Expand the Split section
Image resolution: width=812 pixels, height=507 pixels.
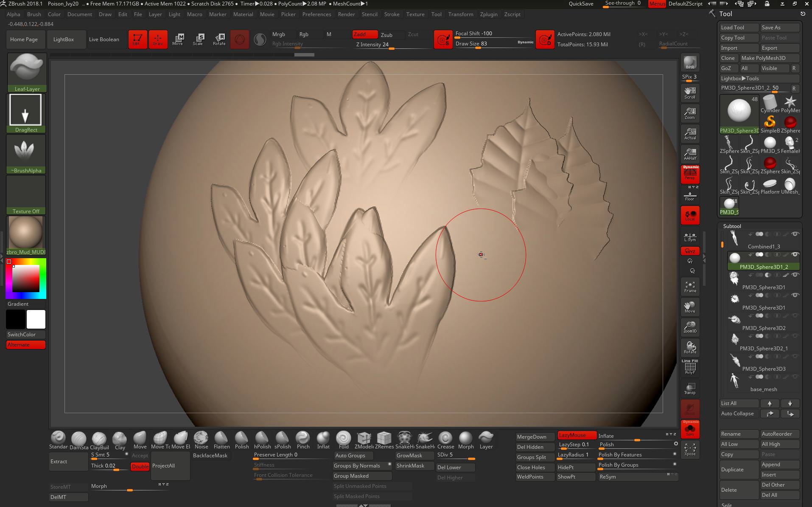[x=727, y=505]
